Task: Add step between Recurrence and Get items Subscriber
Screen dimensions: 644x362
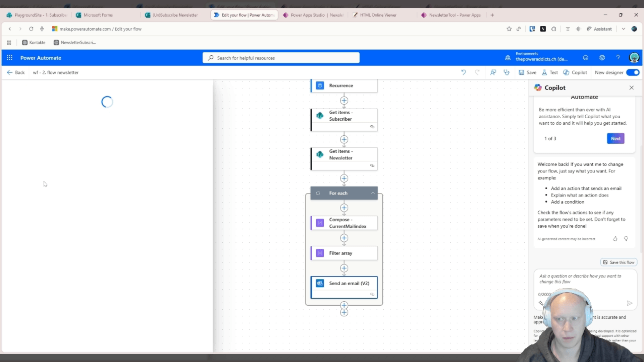Action: point(344,101)
